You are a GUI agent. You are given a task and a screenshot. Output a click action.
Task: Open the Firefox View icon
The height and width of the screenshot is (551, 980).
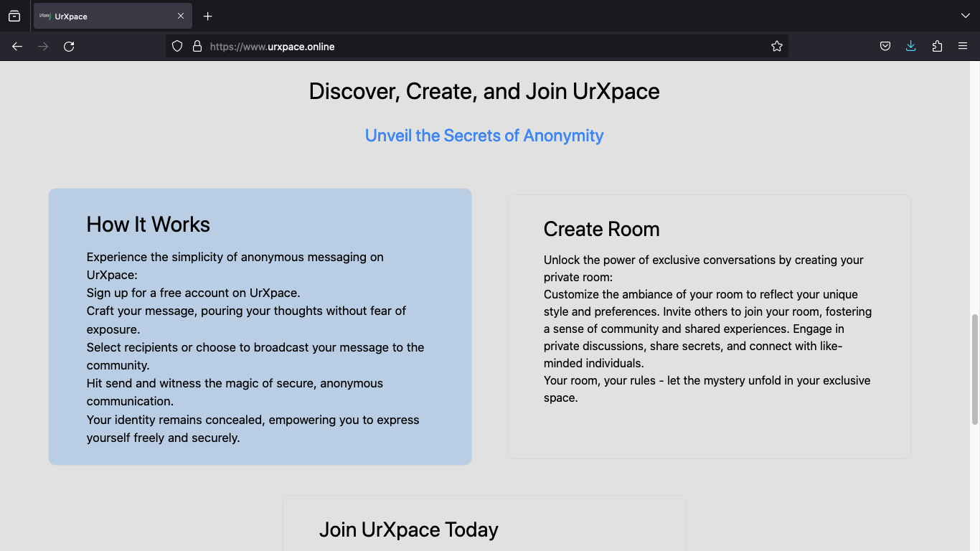point(14,16)
